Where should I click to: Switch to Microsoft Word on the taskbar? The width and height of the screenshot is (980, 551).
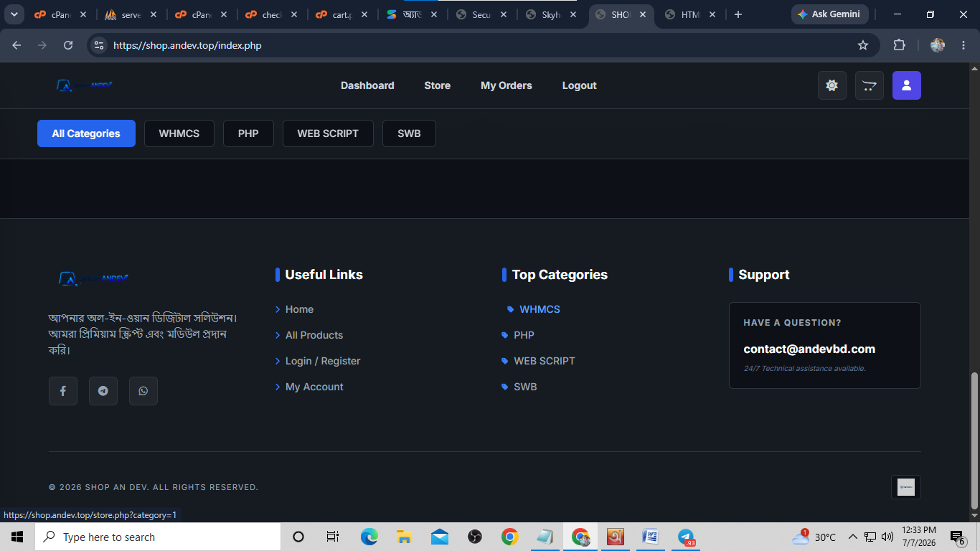click(x=651, y=537)
